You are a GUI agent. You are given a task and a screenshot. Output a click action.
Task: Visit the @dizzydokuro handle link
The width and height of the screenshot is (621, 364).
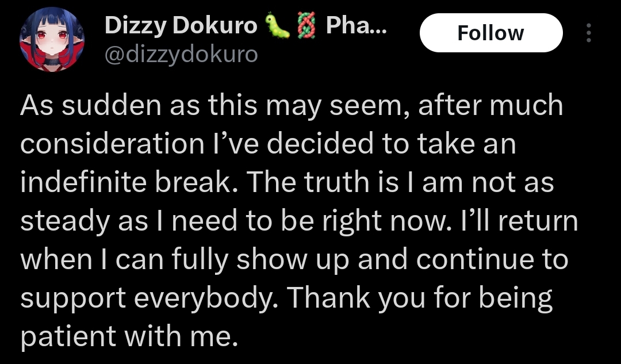181,55
